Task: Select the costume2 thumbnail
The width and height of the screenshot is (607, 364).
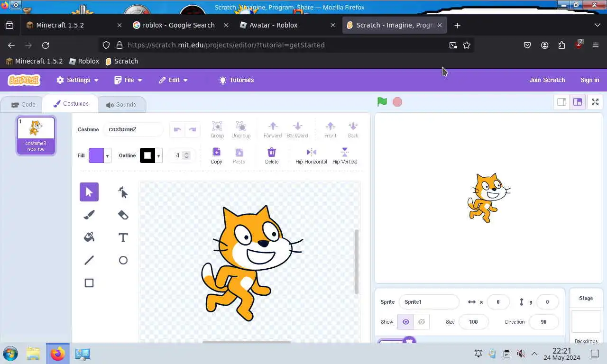Action: click(36, 135)
